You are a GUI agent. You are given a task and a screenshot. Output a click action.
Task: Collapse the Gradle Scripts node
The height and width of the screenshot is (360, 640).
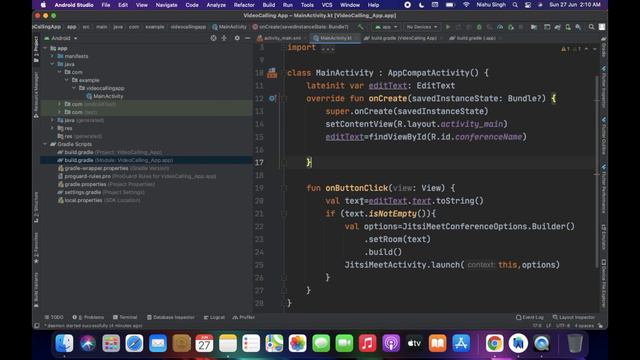pyautogui.click(x=45, y=144)
